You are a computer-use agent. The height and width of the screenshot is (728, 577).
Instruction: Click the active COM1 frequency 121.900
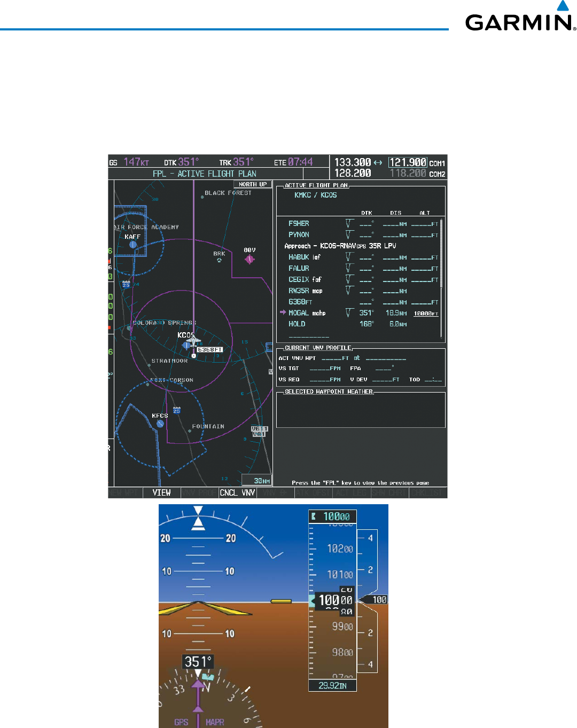point(408,162)
